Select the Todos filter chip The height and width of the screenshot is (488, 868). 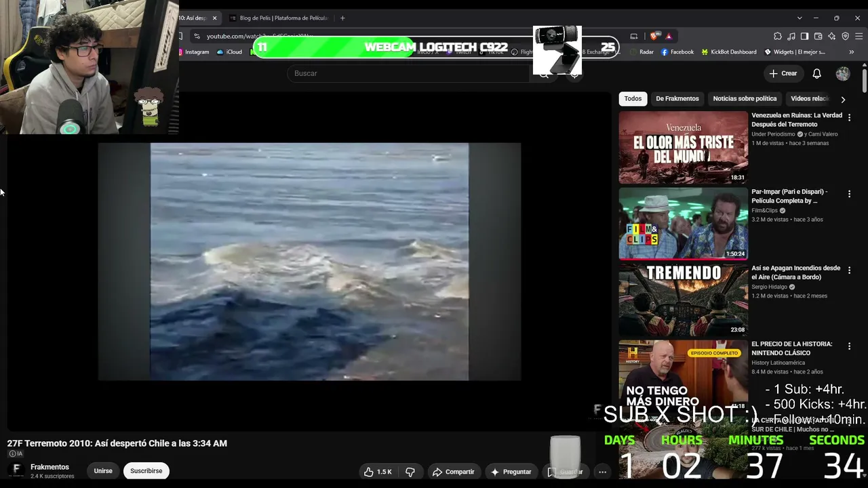pos(633,99)
